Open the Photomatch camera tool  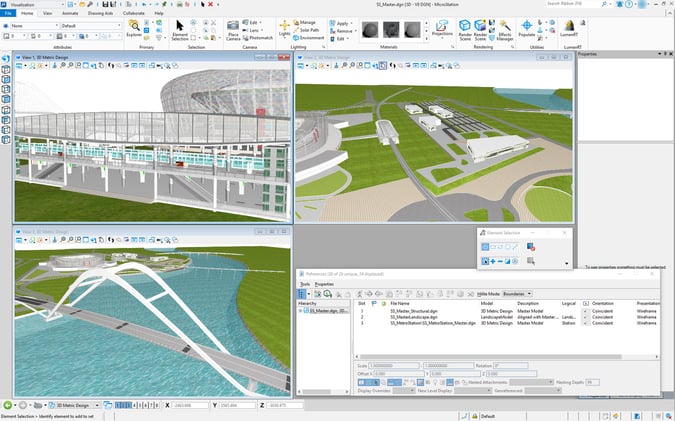click(257, 38)
